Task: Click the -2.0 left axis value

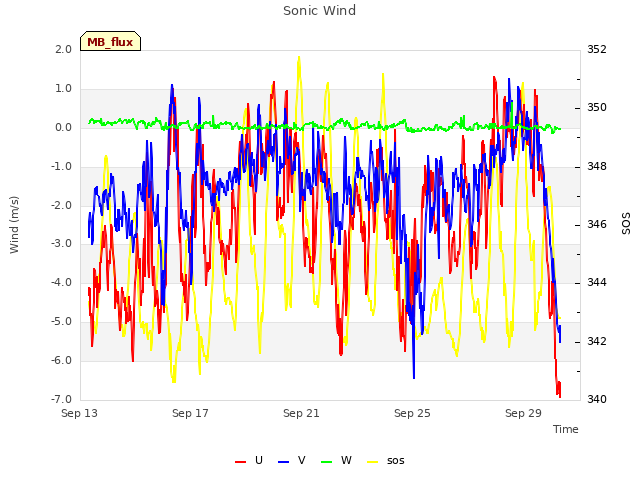Action: coord(61,205)
